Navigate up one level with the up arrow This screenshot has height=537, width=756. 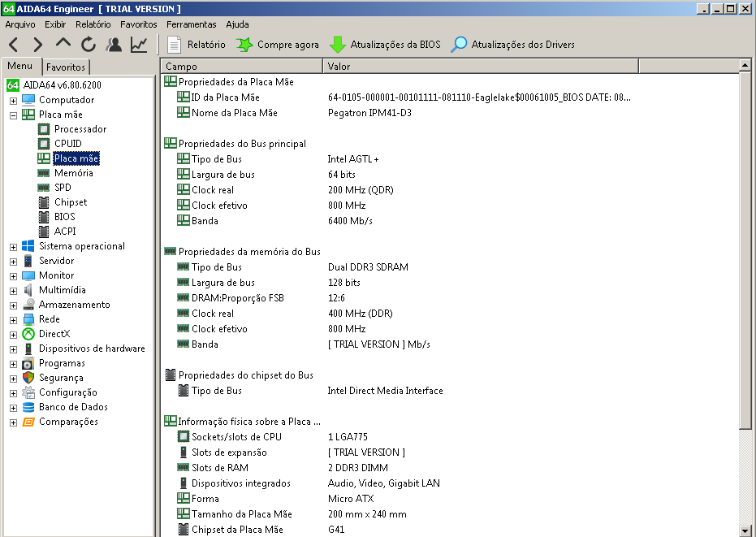click(63, 44)
